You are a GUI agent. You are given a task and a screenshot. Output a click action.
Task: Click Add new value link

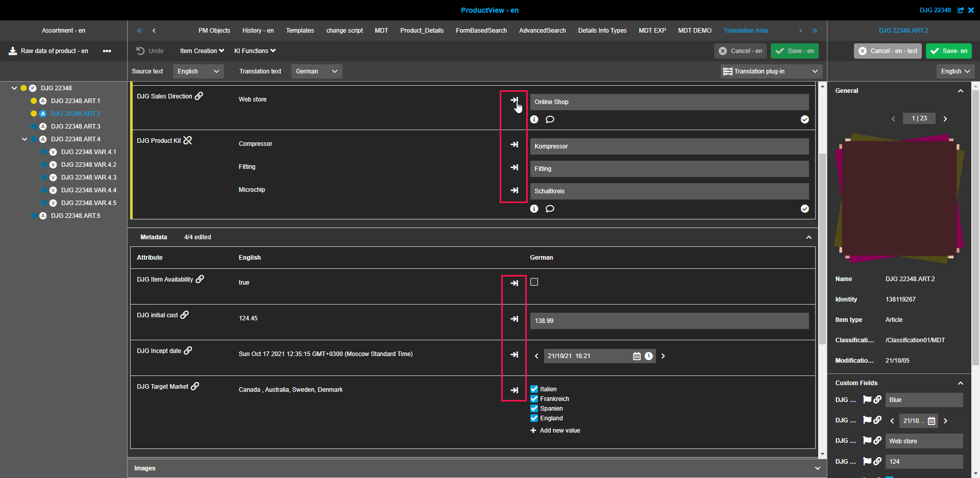[x=559, y=431]
